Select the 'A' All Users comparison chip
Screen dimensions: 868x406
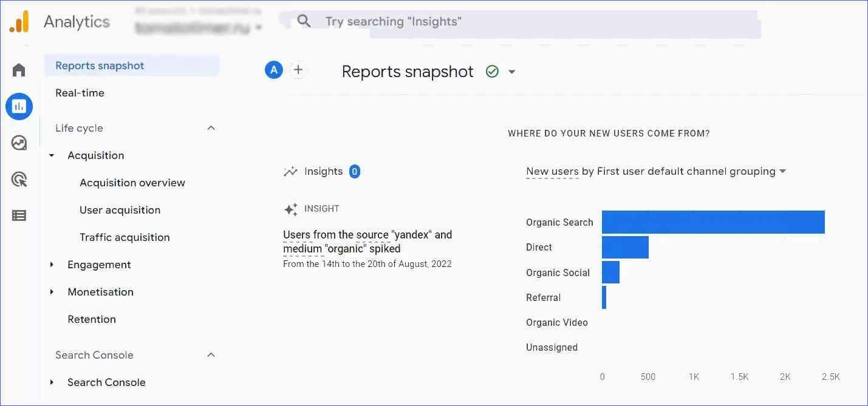click(274, 70)
